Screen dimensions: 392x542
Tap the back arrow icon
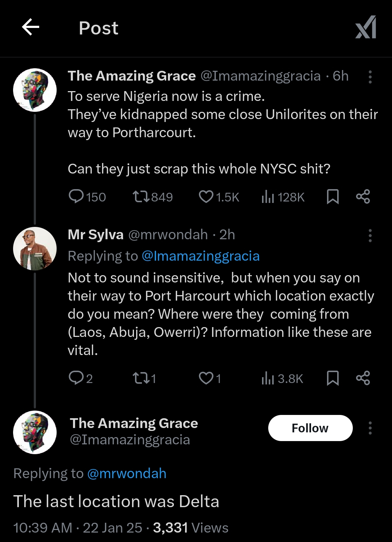pos(30,27)
